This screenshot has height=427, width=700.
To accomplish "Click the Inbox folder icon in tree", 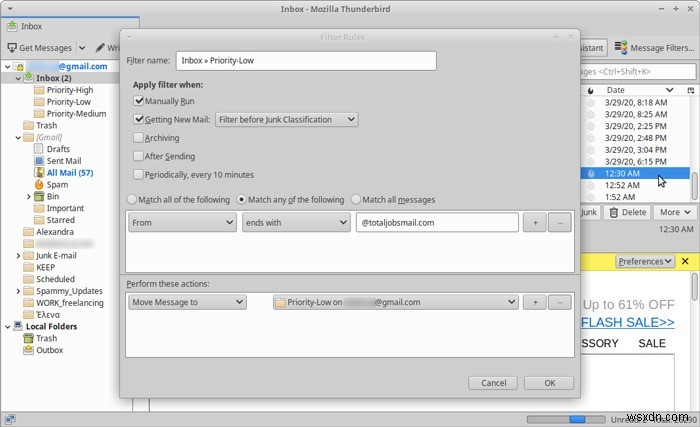I will (x=29, y=78).
